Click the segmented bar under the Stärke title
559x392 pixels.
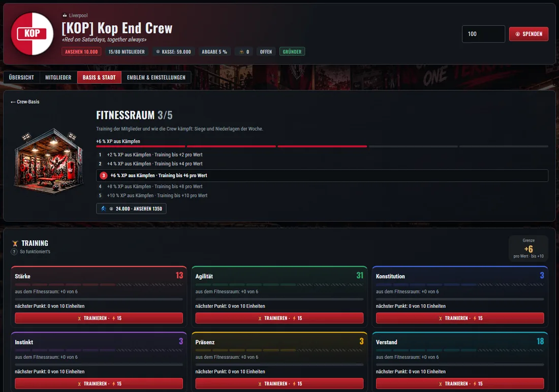99,285
